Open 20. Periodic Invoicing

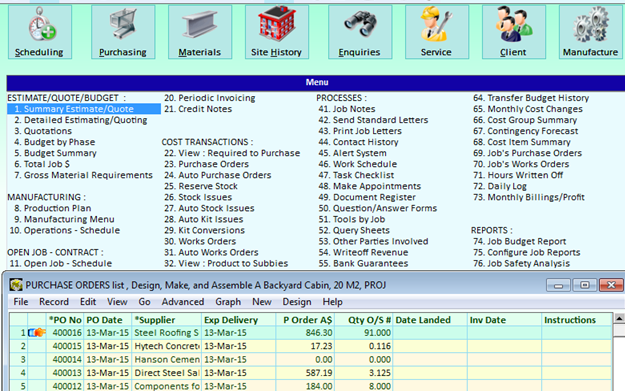[210, 98]
